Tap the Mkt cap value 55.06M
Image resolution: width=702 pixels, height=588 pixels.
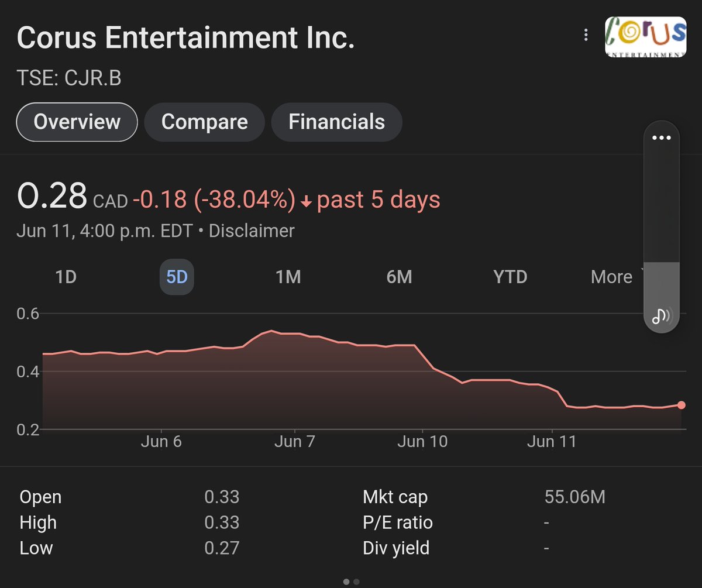[575, 498]
